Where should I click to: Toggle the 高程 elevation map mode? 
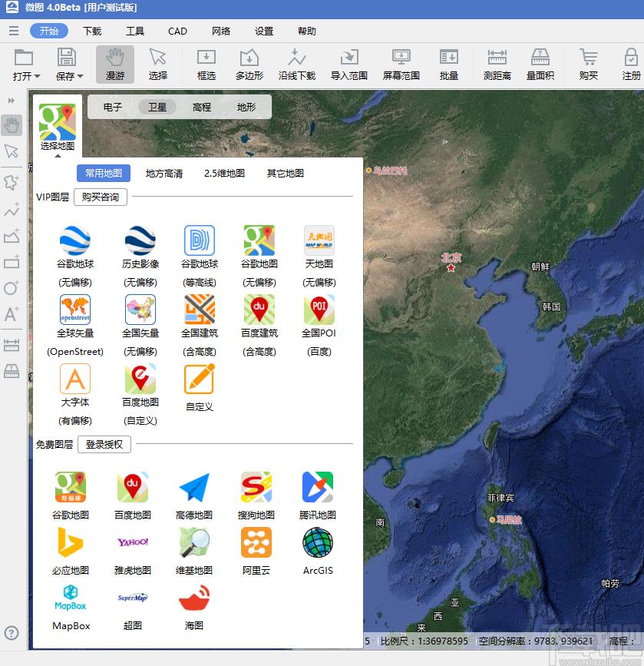coord(202,107)
